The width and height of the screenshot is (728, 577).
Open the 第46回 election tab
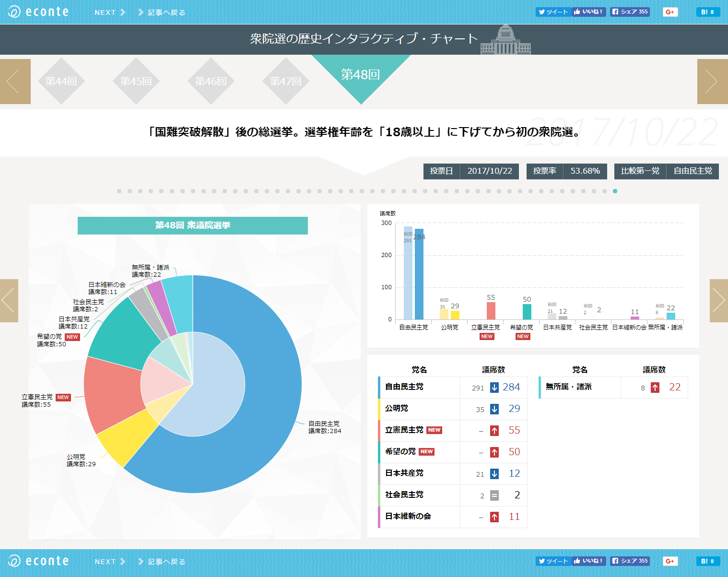(211, 82)
